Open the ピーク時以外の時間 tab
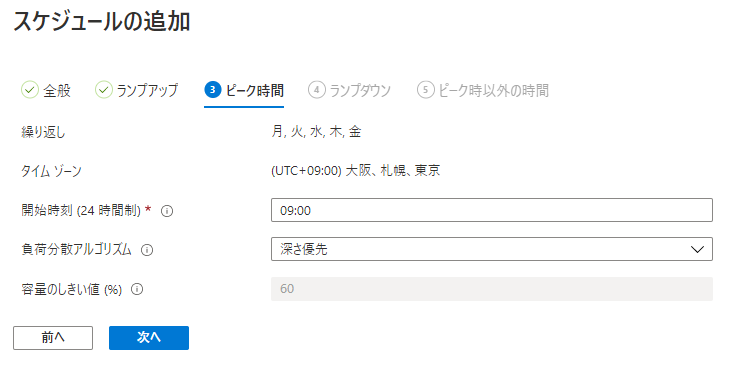729x369 pixels. [493, 90]
